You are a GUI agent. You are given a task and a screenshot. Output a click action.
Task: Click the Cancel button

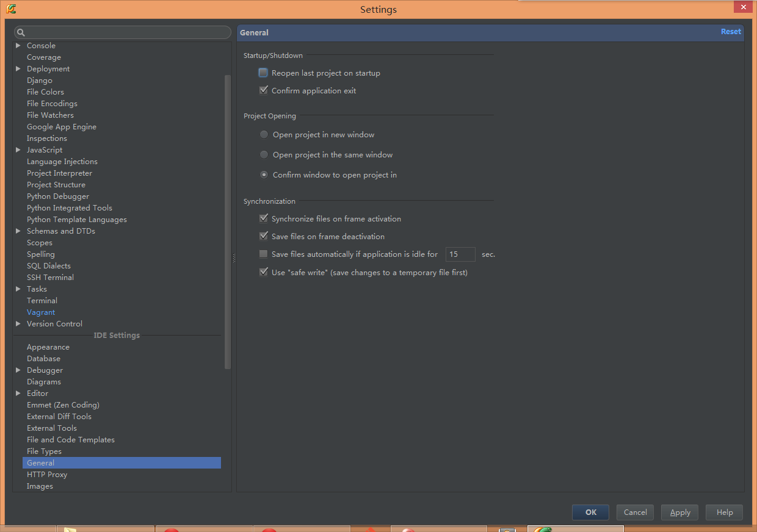pyautogui.click(x=635, y=512)
